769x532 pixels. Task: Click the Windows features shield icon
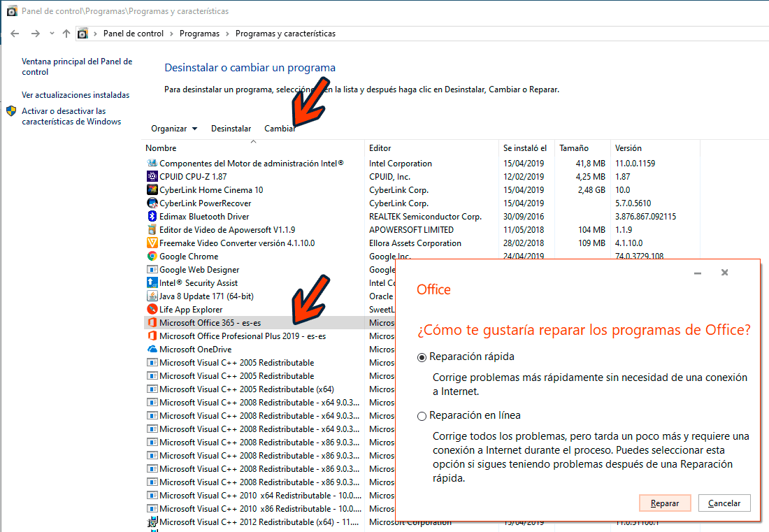pos(11,111)
